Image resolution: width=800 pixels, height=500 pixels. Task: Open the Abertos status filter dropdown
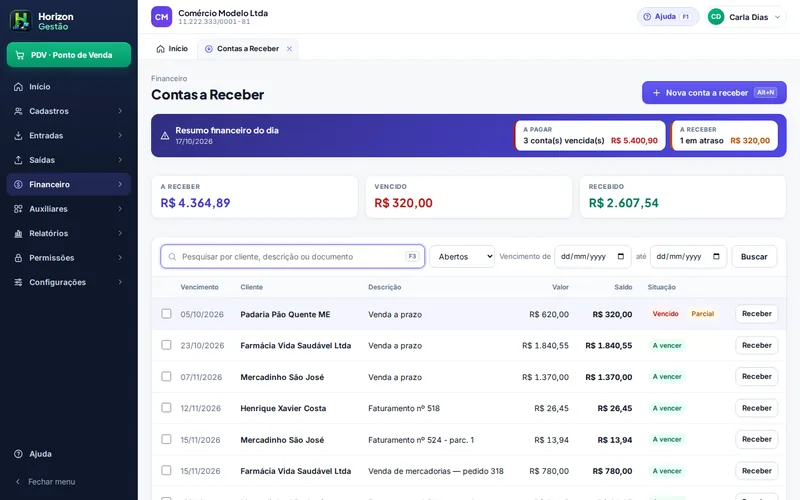pos(462,257)
